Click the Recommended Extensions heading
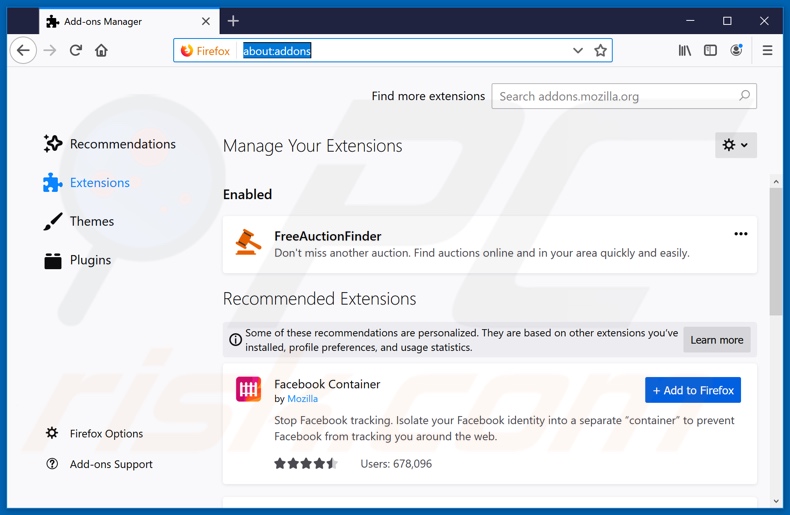The height and width of the screenshot is (515, 790). pos(319,299)
